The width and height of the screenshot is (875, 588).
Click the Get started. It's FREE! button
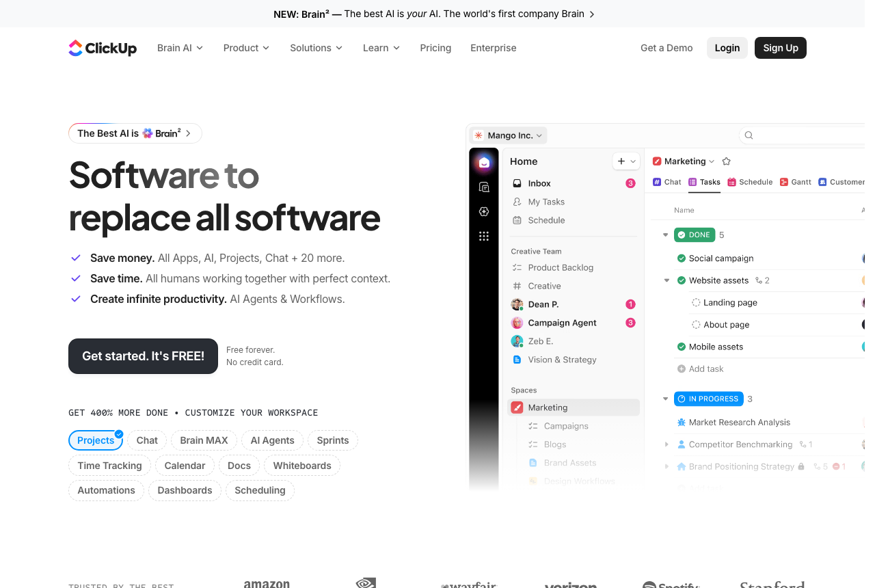point(143,356)
